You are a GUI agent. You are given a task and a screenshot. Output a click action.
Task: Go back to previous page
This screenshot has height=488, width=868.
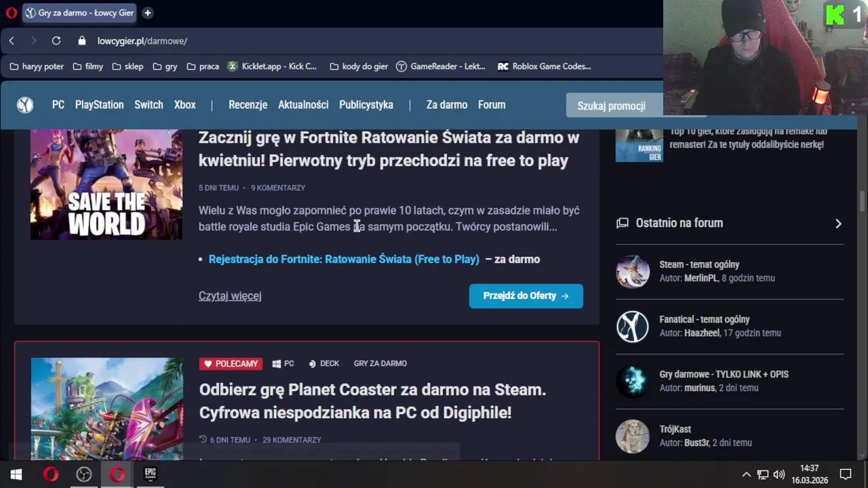(x=12, y=41)
